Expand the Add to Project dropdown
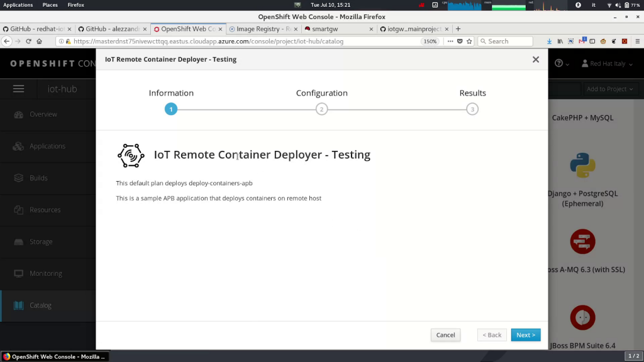This screenshot has height=362, width=644. [609, 89]
